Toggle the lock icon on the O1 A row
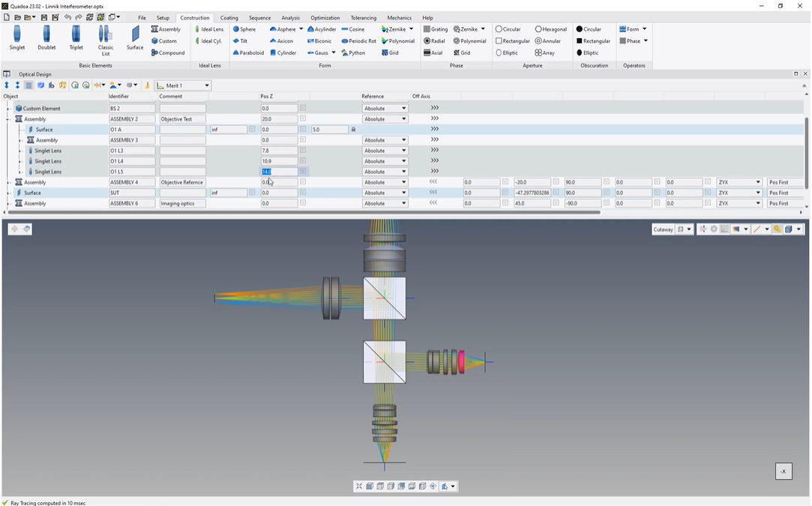812x506 pixels. click(x=354, y=130)
